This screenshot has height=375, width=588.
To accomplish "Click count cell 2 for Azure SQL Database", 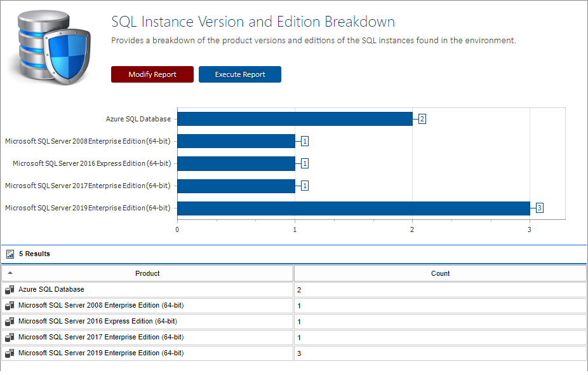I will [x=440, y=290].
